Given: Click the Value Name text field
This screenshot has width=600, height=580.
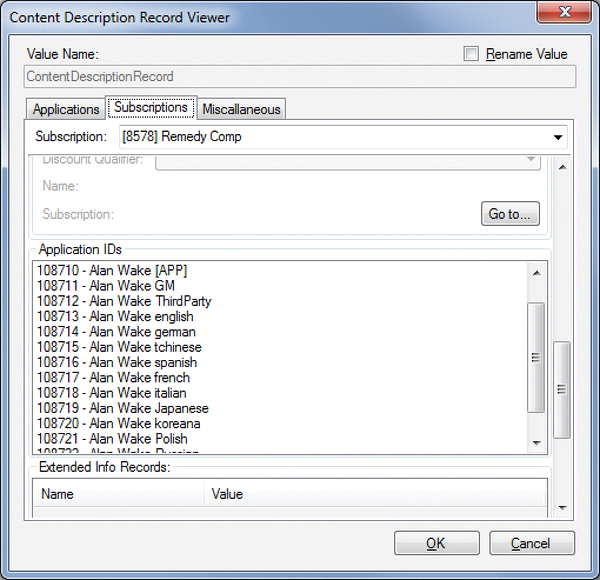Looking at the screenshot, I should point(300,77).
